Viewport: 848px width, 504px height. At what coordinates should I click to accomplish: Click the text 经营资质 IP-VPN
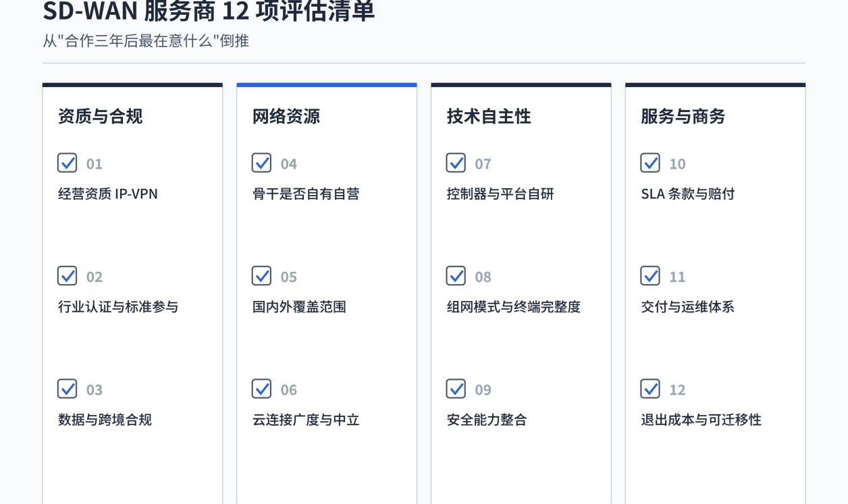108,194
